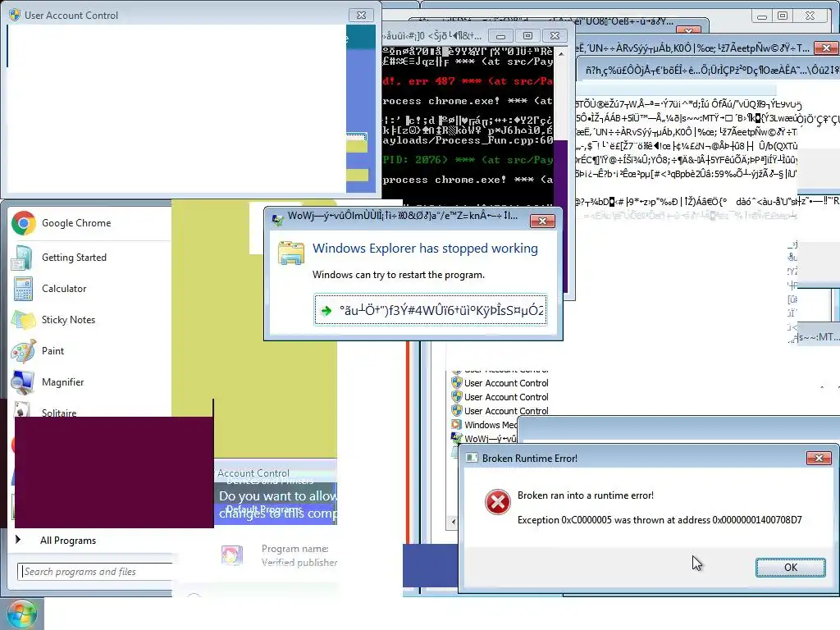Click text 'Broken ran into a runtime error!'
This screenshot has width=840, height=630.
click(x=585, y=495)
